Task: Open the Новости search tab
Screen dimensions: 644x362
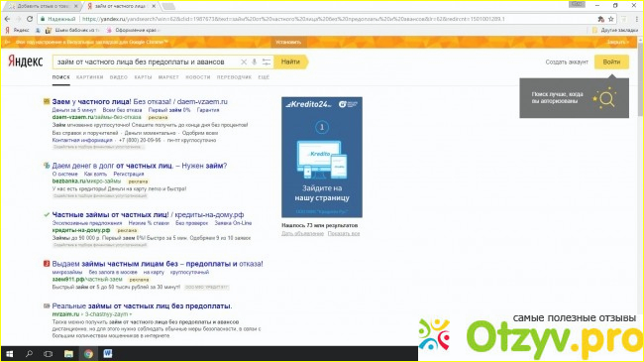Action: tap(198, 77)
